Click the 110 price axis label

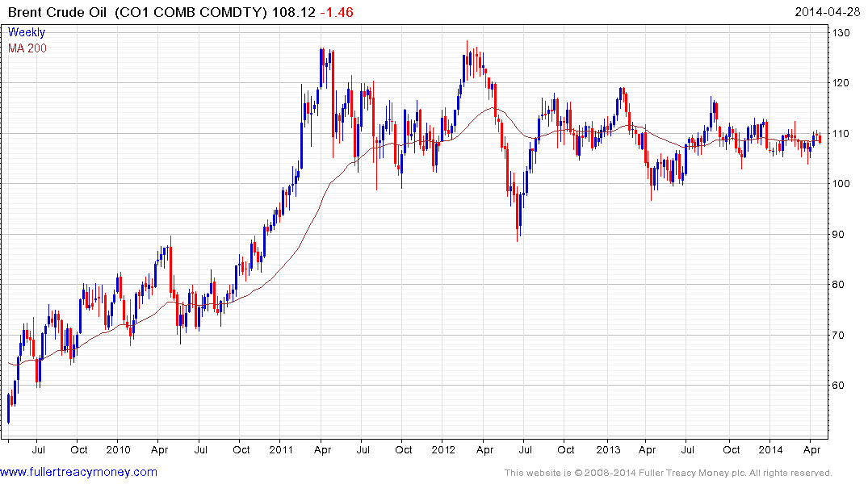[841, 133]
